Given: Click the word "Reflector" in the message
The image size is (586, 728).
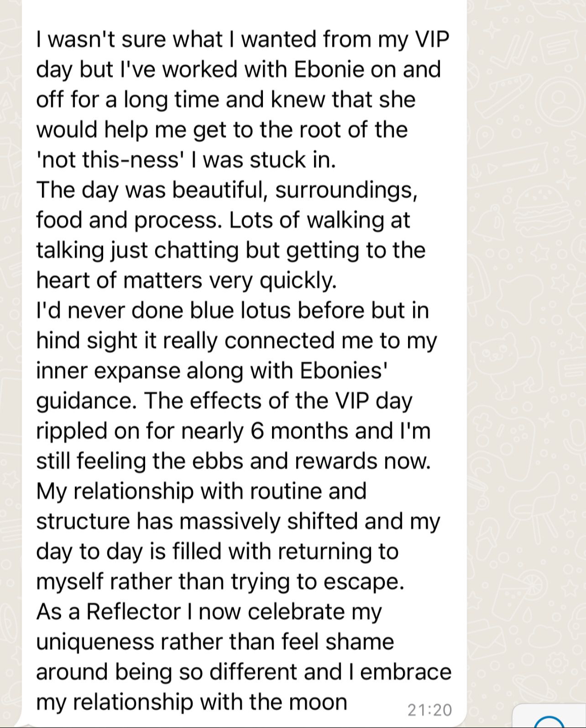Looking at the screenshot, I should (133, 612).
